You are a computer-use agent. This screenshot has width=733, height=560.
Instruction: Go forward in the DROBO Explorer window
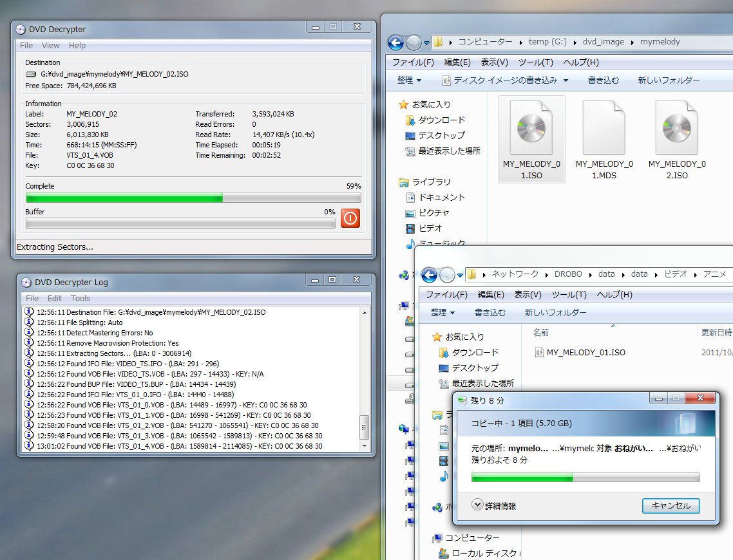pyautogui.click(x=447, y=275)
